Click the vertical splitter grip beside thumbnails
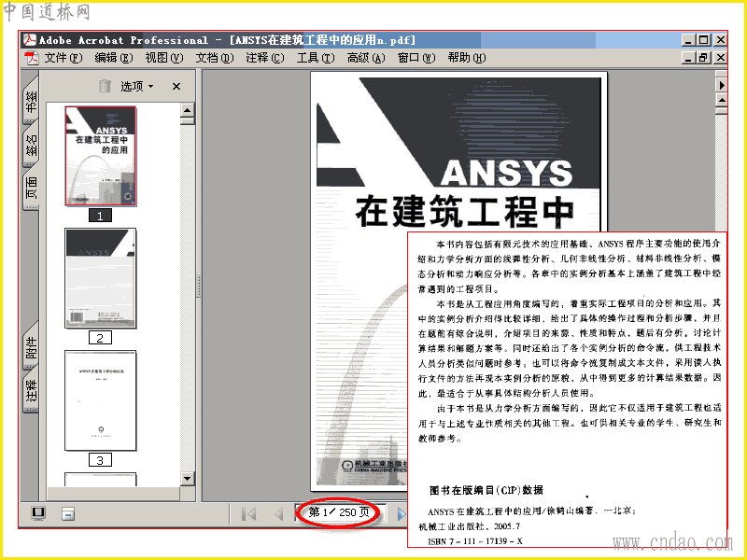 [198, 286]
